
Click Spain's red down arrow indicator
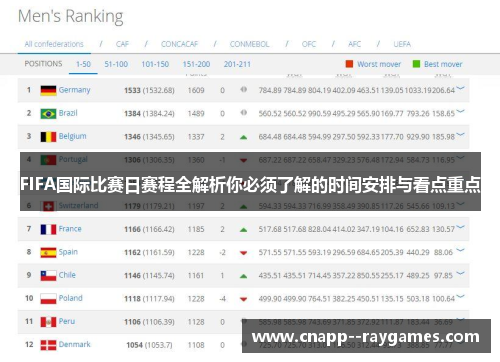244,253
